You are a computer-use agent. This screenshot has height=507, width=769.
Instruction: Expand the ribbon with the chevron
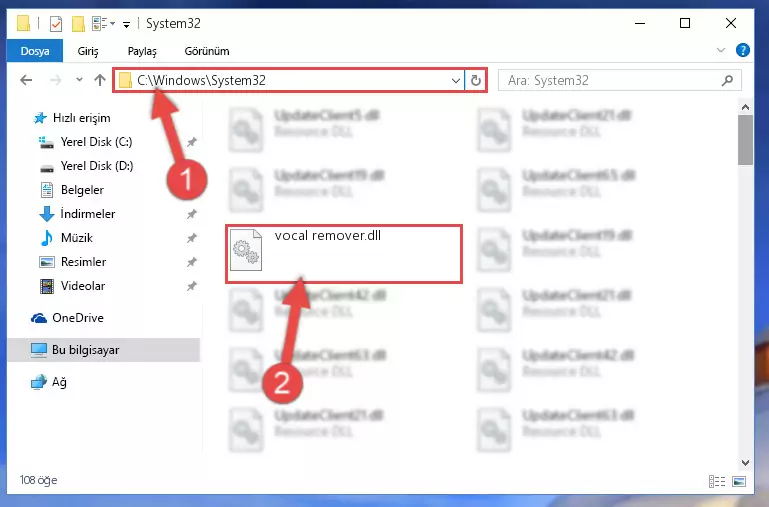tap(720, 50)
